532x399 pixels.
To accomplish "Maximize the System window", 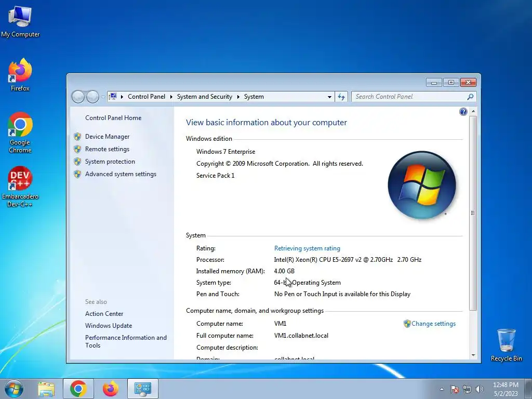I will pos(451,83).
